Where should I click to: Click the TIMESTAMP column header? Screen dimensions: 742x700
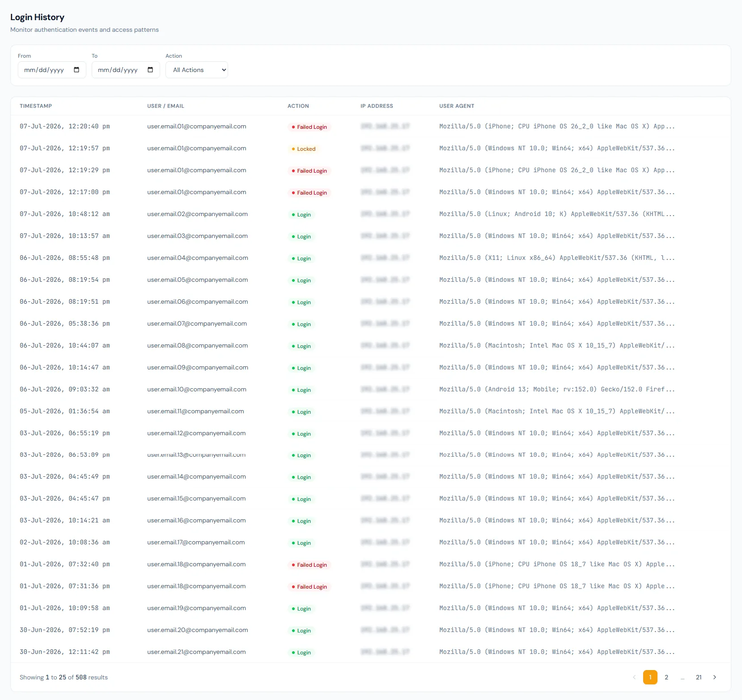pyautogui.click(x=36, y=106)
